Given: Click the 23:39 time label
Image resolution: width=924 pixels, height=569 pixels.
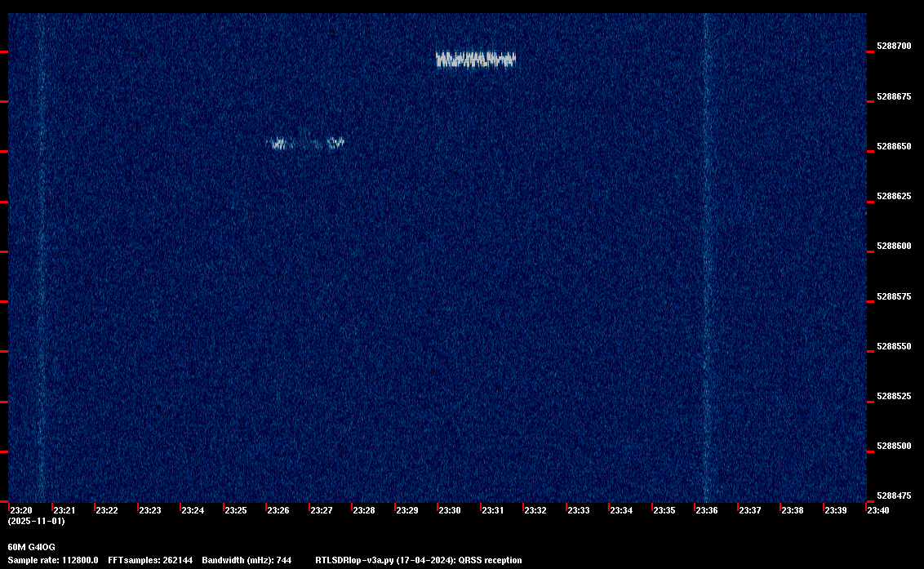Looking at the screenshot, I should (x=835, y=510).
